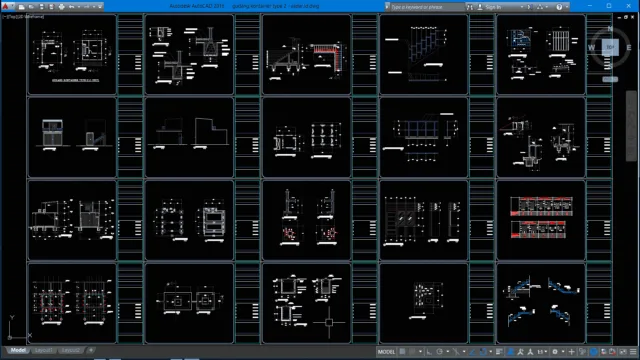
Task: Click the Quick Properties status bar icon
Action: point(582,351)
